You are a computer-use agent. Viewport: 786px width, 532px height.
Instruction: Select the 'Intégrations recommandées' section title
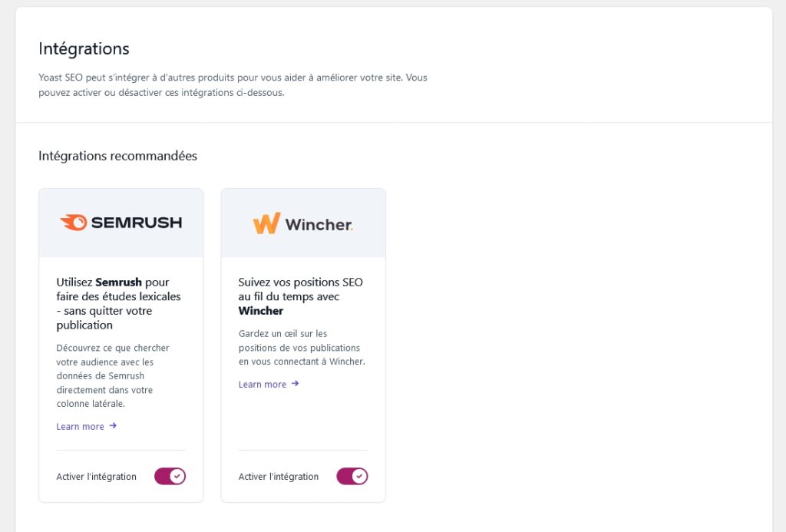tap(117, 156)
